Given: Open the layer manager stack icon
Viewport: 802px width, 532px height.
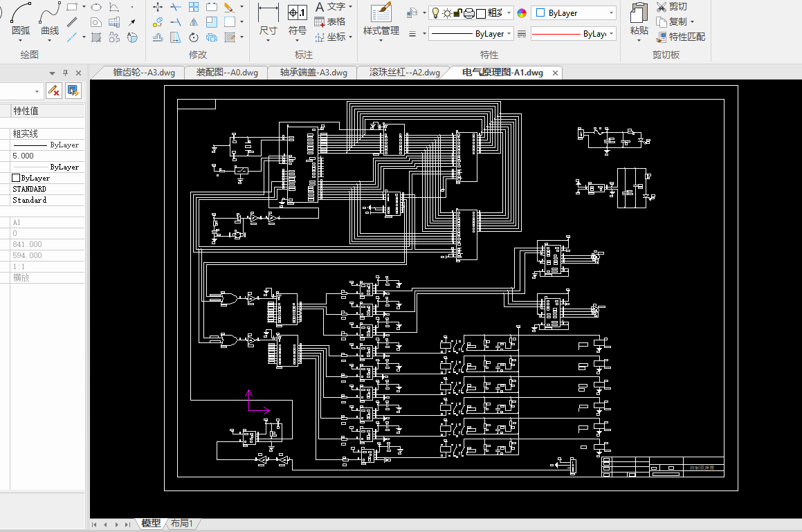Looking at the screenshot, I should pyautogui.click(x=412, y=13).
